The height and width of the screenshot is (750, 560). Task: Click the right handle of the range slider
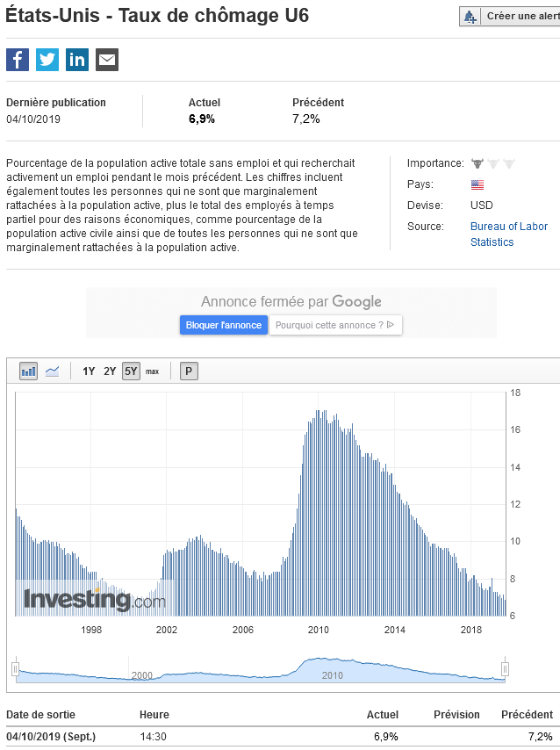(505, 669)
